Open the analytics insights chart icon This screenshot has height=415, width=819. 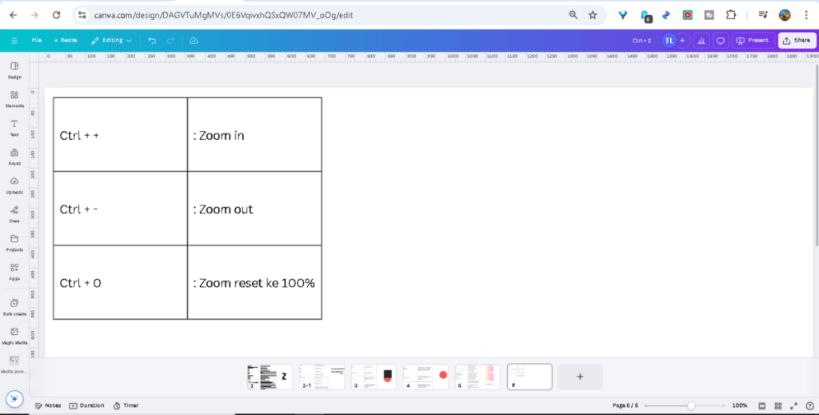(701, 41)
